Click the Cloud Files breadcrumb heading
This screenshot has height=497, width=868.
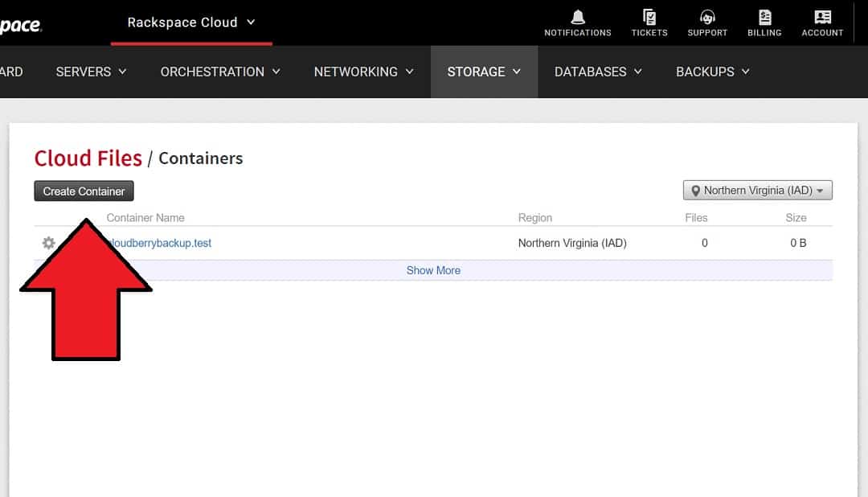coord(88,158)
